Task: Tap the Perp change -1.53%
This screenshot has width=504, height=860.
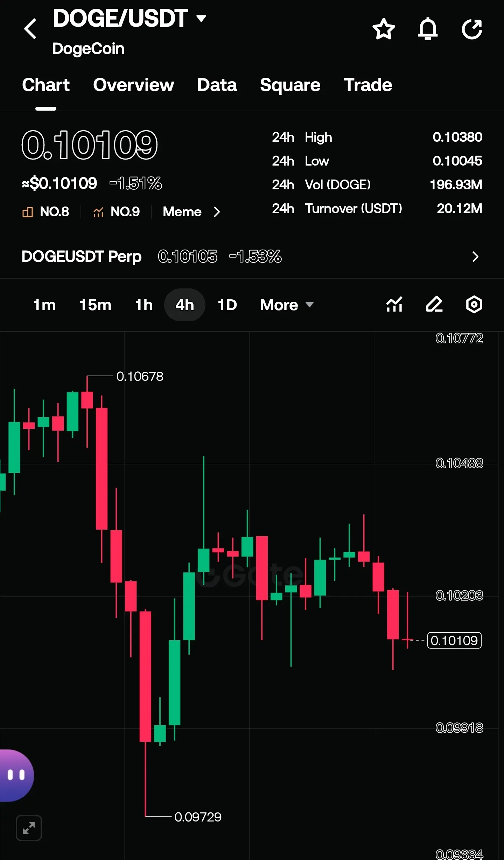Action: [255, 257]
